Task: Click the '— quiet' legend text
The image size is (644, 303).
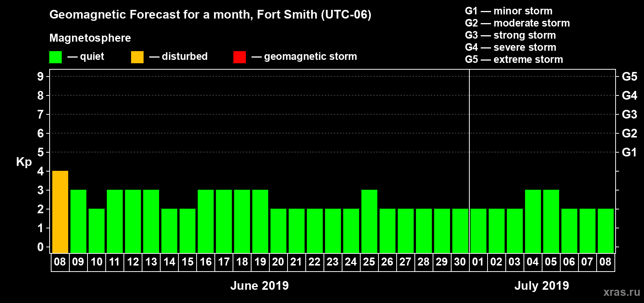Action: (x=86, y=56)
